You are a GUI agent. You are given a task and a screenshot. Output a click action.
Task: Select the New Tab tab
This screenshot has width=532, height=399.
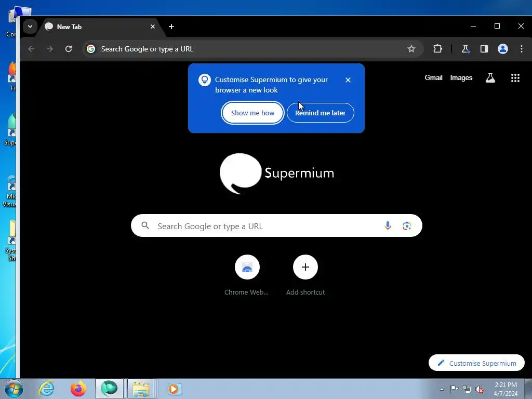(100, 27)
